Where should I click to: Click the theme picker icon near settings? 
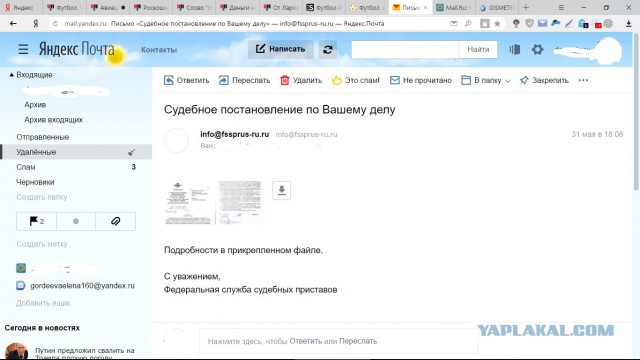(x=515, y=49)
